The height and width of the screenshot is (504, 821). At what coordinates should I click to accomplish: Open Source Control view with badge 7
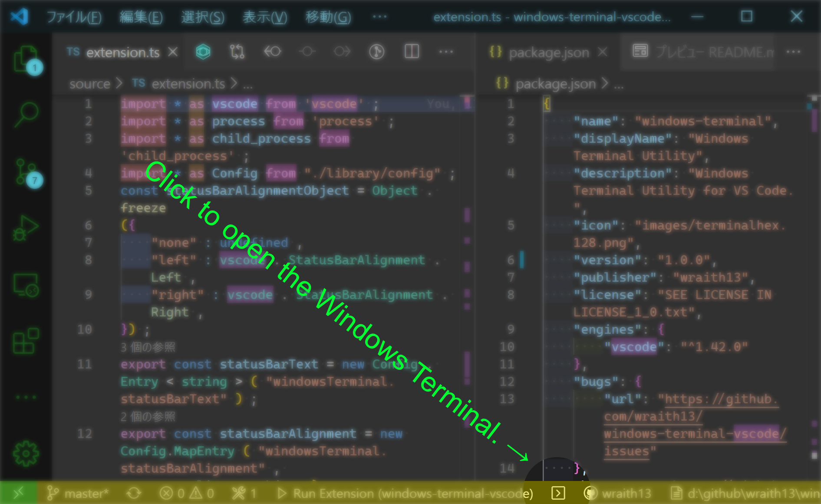coord(27,172)
